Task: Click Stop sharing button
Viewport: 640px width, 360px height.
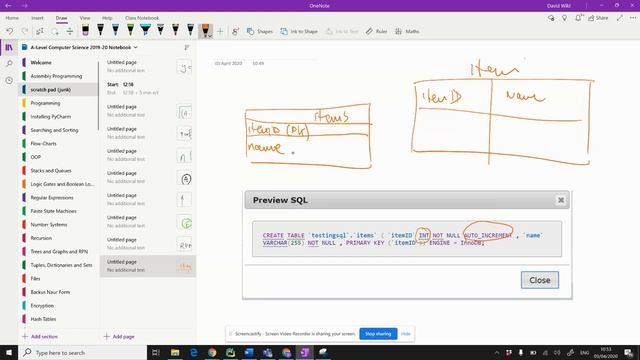Action: 378,334
